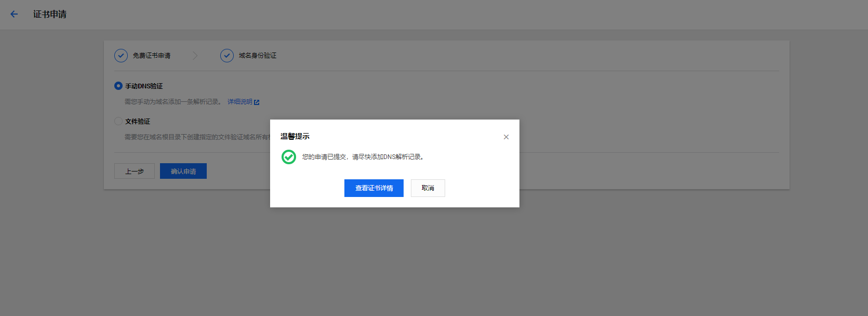Click the 上一步 button
This screenshot has height=316, width=868.
tap(135, 171)
